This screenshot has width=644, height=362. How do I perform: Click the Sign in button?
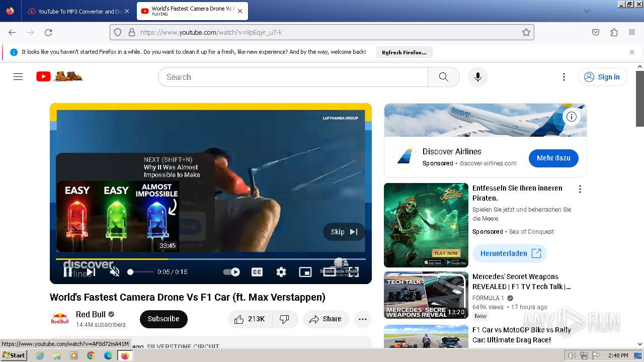pyautogui.click(x=602, y=77)
